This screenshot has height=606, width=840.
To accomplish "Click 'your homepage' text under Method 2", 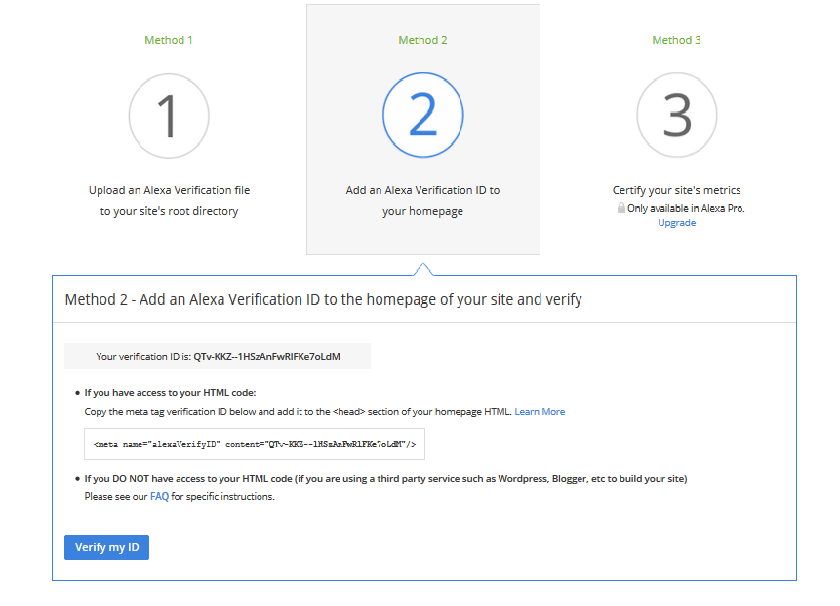I will [423, 211].
